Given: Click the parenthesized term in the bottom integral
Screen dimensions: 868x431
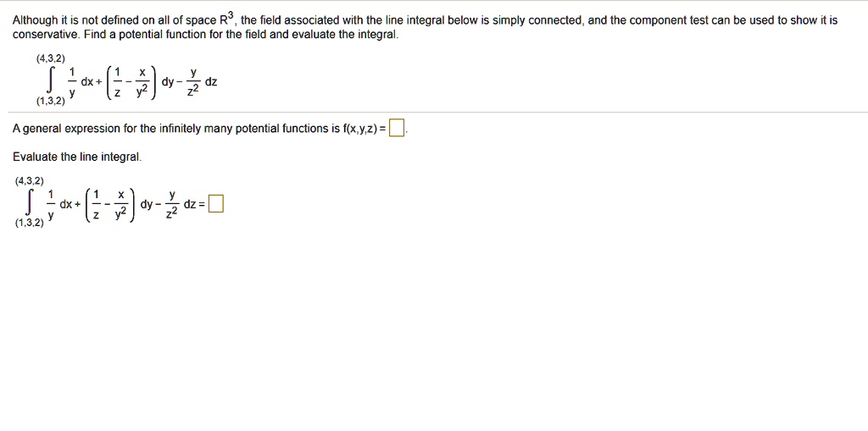Looking at the screenshot, I should click(112, 205).
